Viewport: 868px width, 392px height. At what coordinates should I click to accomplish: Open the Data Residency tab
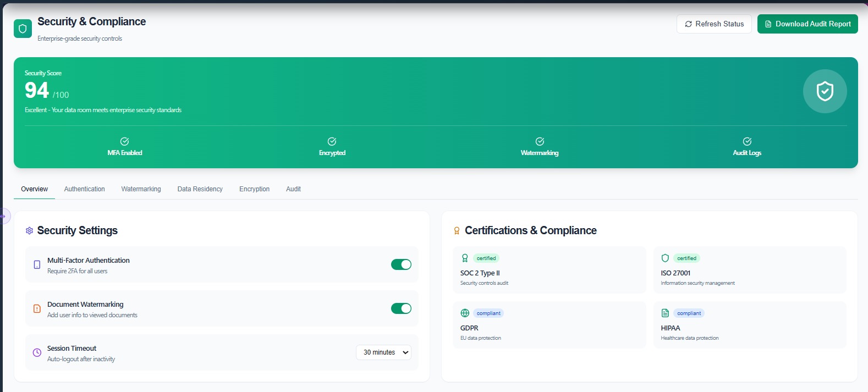click(x=200, y=189)
